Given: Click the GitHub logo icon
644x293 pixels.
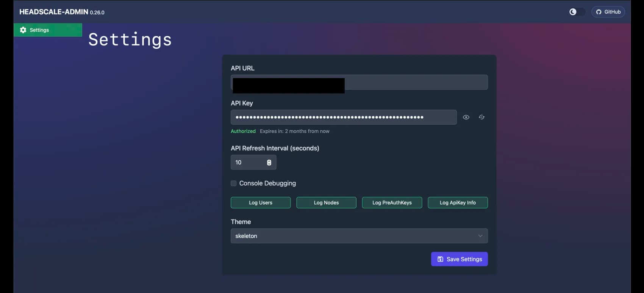Looking at the screenshot, I should 599,12.
